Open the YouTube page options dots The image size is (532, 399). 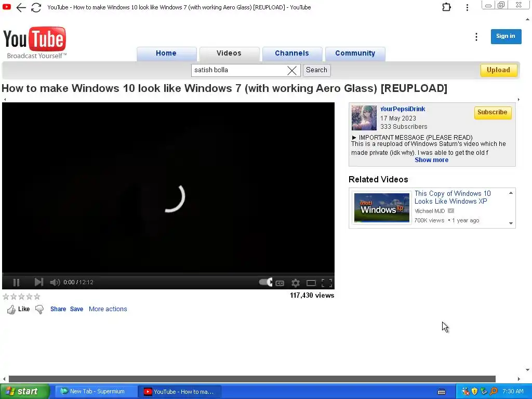[476, 37]
